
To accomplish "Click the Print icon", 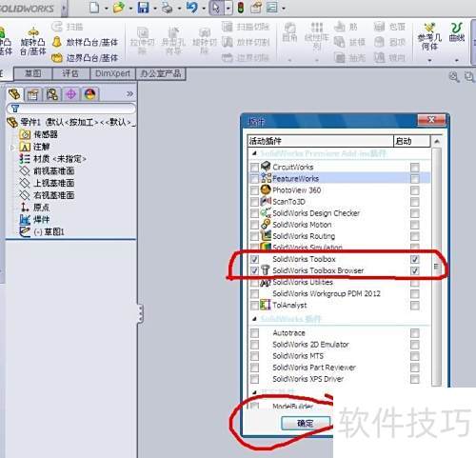I will click(167, 8).
